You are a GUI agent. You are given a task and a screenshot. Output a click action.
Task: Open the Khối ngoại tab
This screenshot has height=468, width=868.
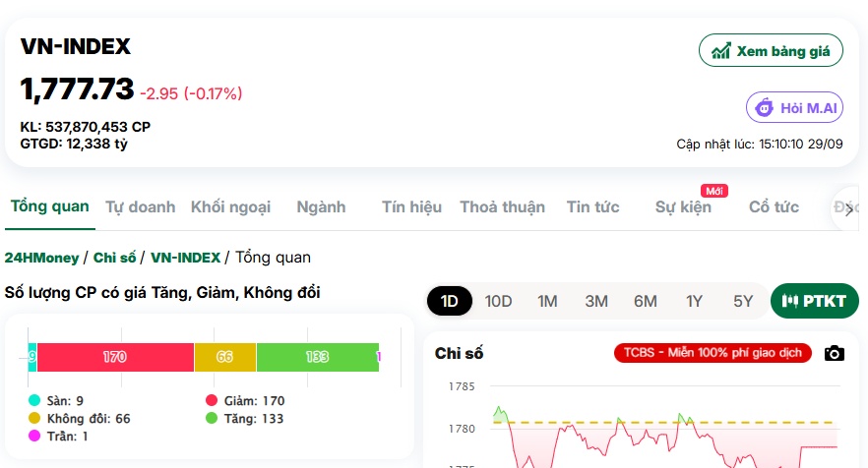pos(231,206)
